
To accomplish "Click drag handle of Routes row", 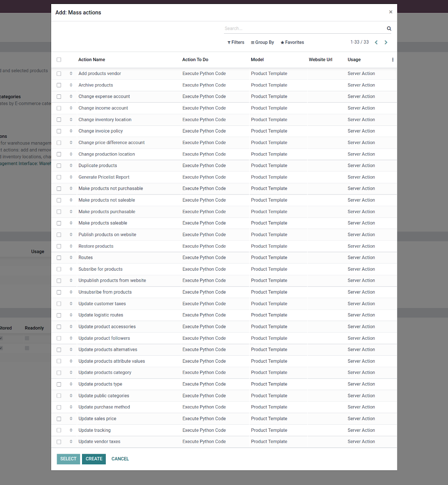I will pos(71,258).
